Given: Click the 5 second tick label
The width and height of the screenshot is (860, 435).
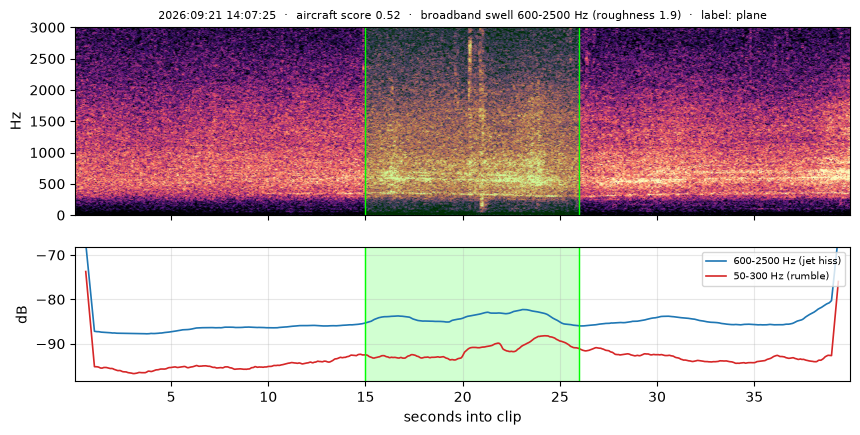Looking at the screenshot, I should 171,397.
